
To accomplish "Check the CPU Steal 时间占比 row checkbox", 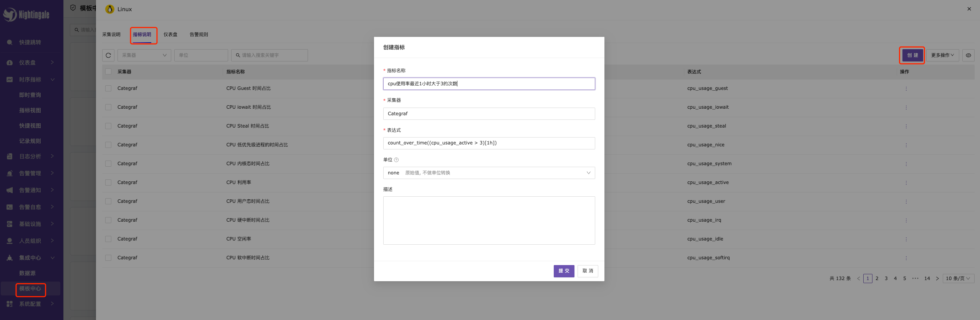I will point(108,126).
